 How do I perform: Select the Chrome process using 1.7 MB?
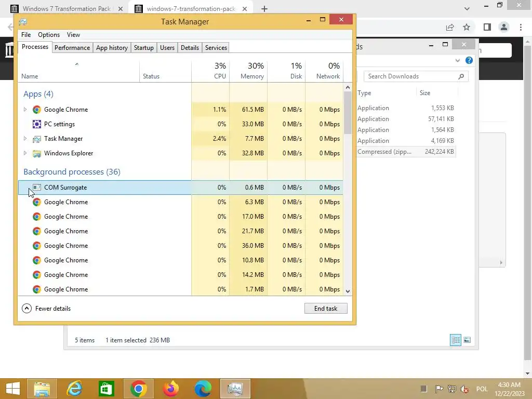[x=180, y=289]
